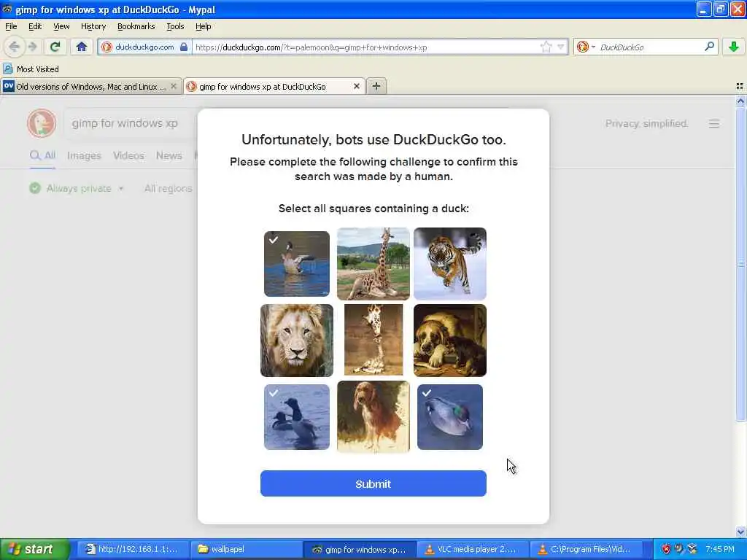This screenshot has height=560, width=747.
Task: Go forward with the forward arrow
Action: (x=32, y=47)
